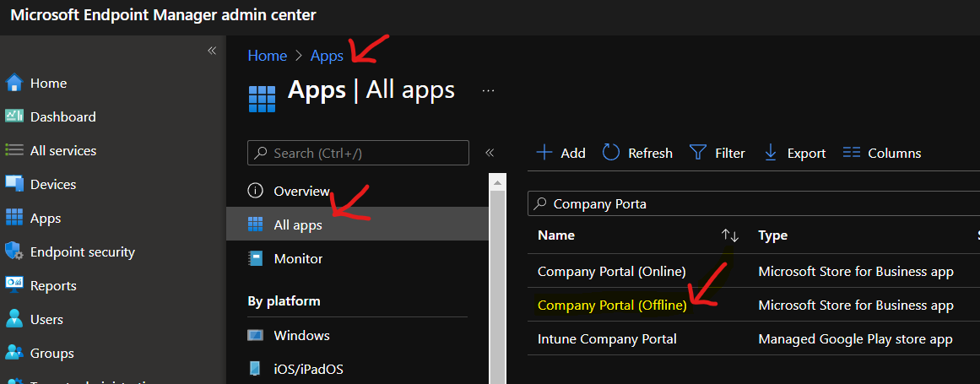Image resolution: width=980 pixels, height=384 pixels.
Task: Click the Refresh button in toolbar
Action: [637, 153]
